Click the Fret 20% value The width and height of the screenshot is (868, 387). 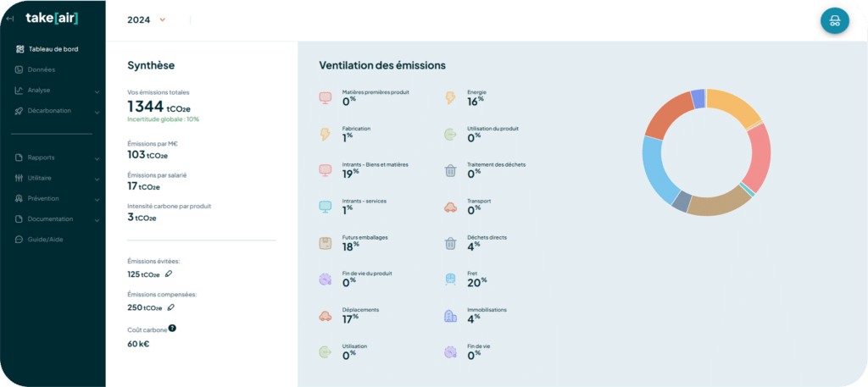pos(477,282)
